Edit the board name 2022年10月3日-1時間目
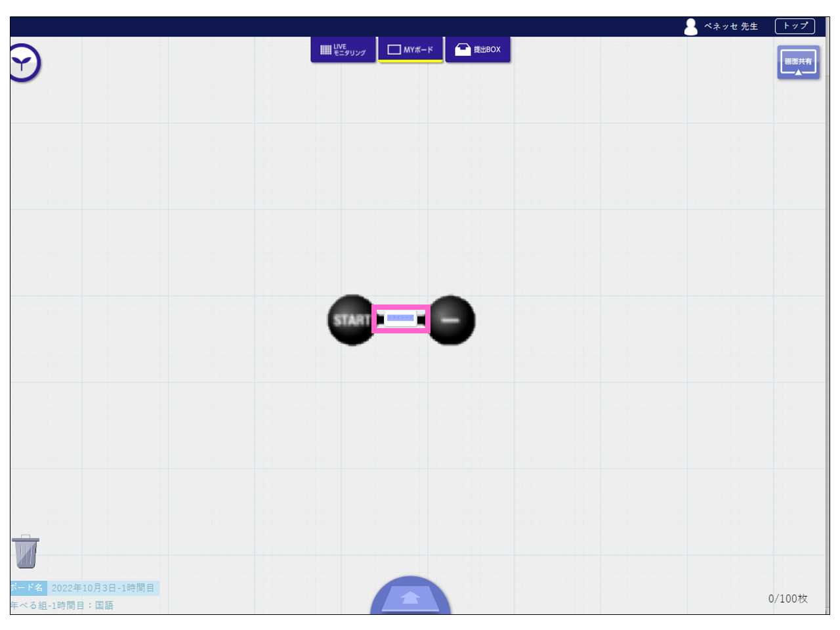 click(x=103, y=588)
